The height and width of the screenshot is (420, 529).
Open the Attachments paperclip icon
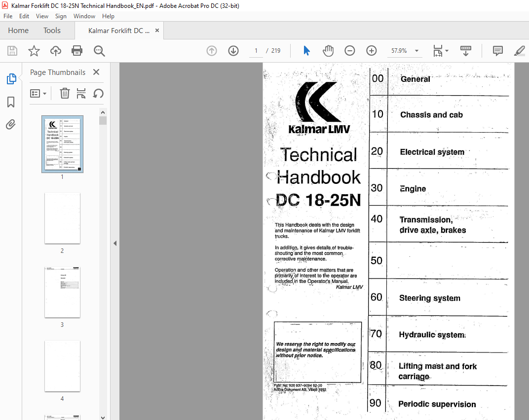pyautogui.click(x=11, y=125)
